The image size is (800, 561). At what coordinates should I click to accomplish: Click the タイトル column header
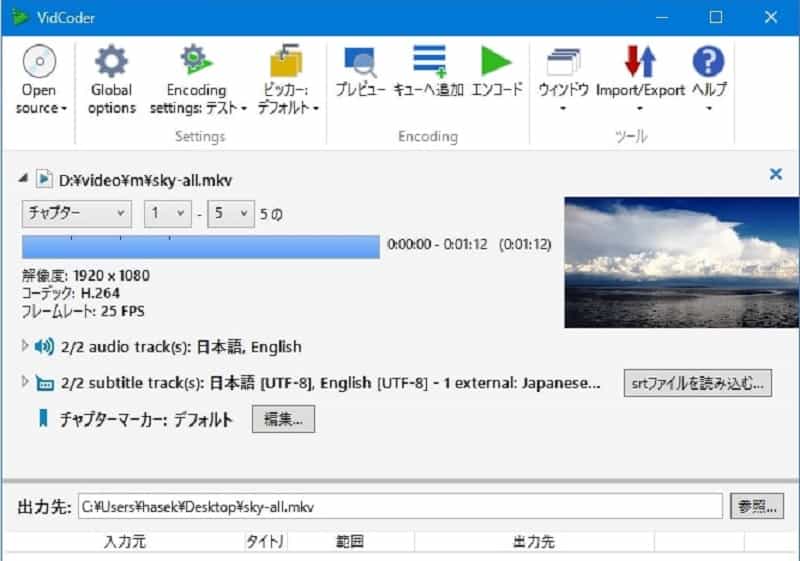265,541
